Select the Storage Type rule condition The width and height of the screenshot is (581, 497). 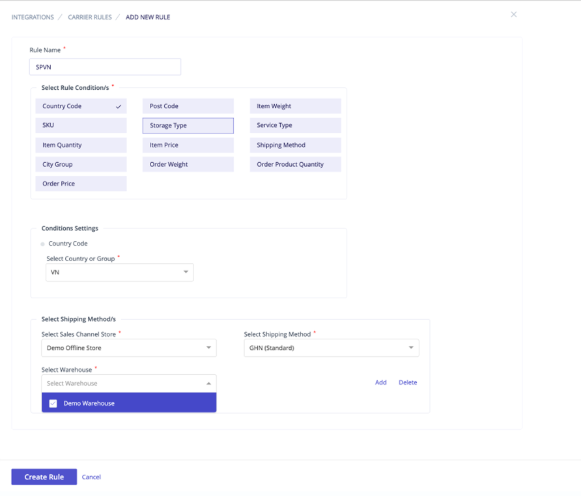click(188, 126)
